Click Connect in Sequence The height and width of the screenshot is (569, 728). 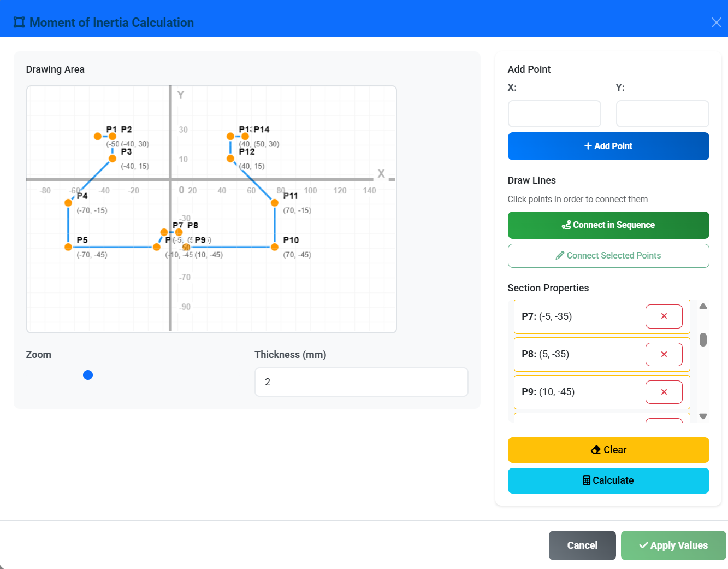point(608,225)
